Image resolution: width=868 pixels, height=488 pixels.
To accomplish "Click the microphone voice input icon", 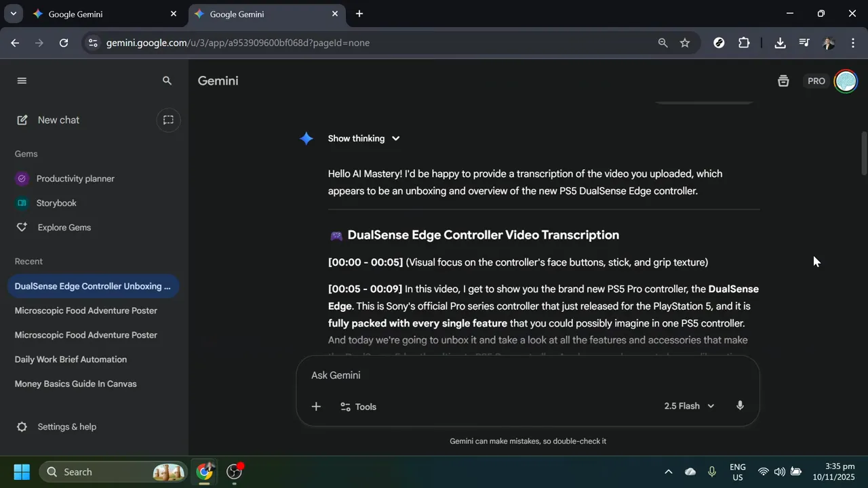I will coord(740,406).
